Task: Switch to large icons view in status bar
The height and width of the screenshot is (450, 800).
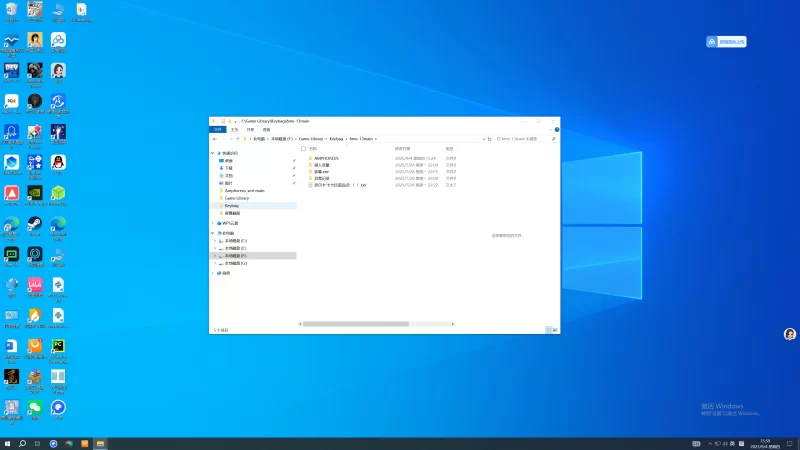Action: (x=555, y=329)
